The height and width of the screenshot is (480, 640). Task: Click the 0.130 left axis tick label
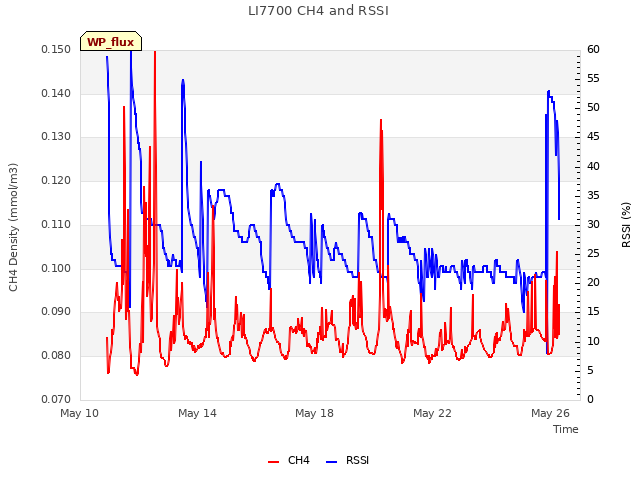pos(56,137)
